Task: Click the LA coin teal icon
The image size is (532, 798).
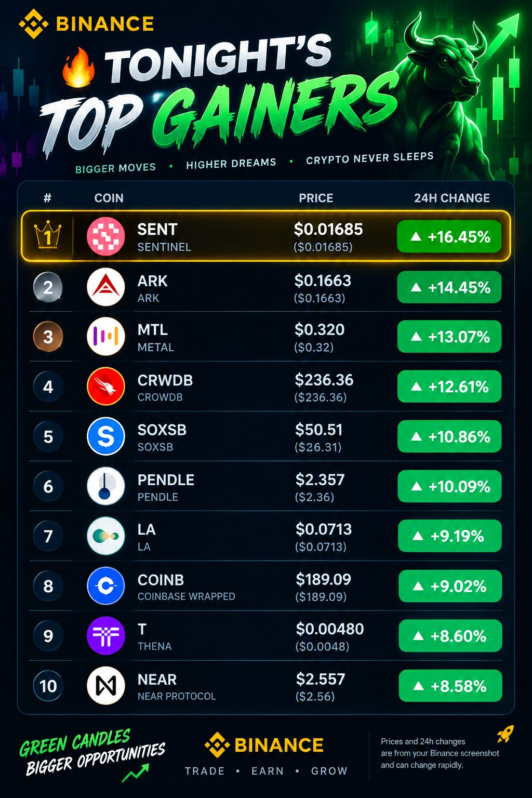Action: point(105,536)
